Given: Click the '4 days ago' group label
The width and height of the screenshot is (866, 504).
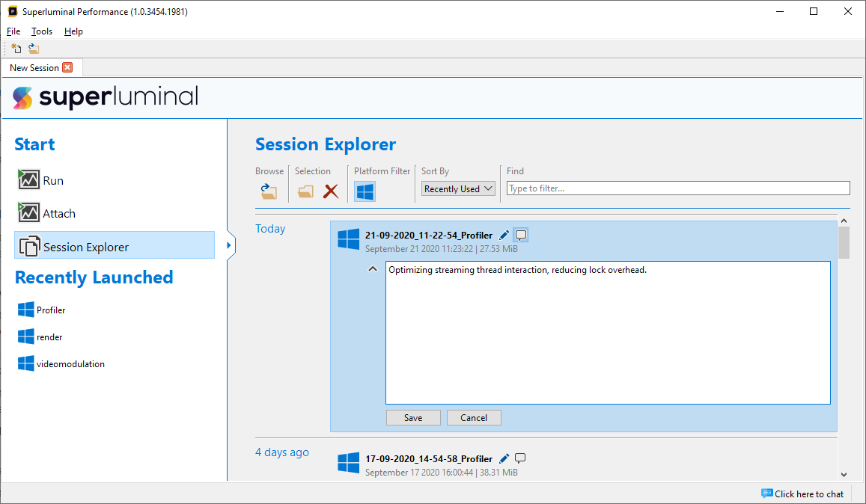Looking at the screenshot, I should point(281,452).
